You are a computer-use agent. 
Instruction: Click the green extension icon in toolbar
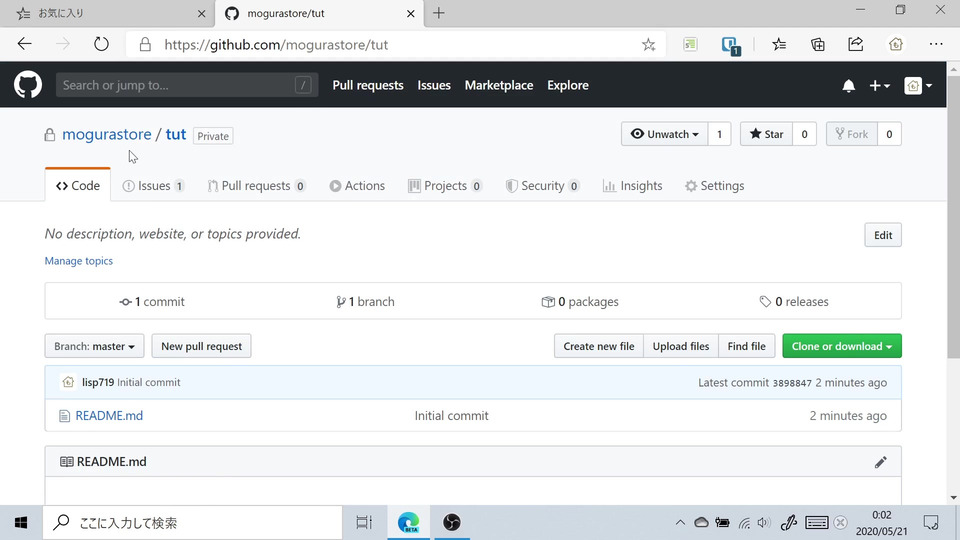point(690,44)
